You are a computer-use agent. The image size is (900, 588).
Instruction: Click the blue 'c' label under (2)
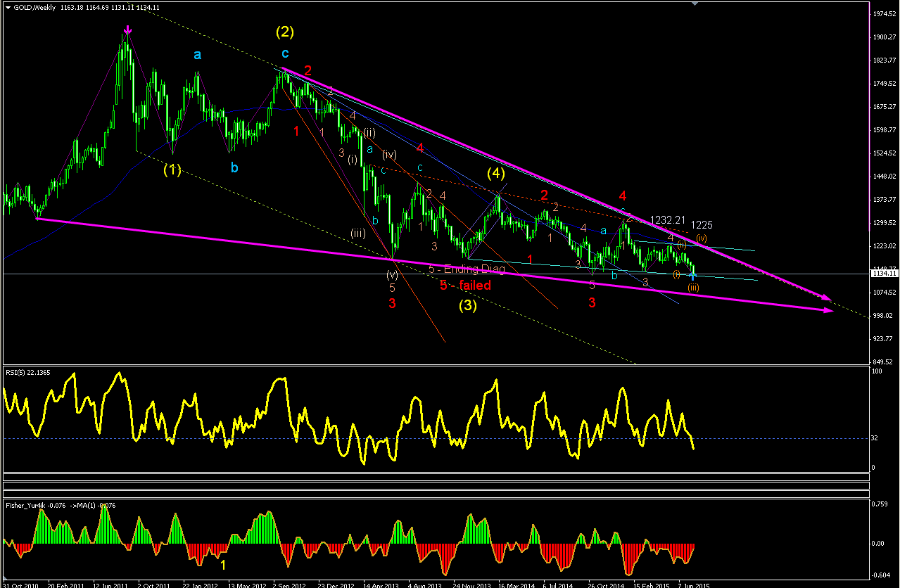tap(285, 53)
